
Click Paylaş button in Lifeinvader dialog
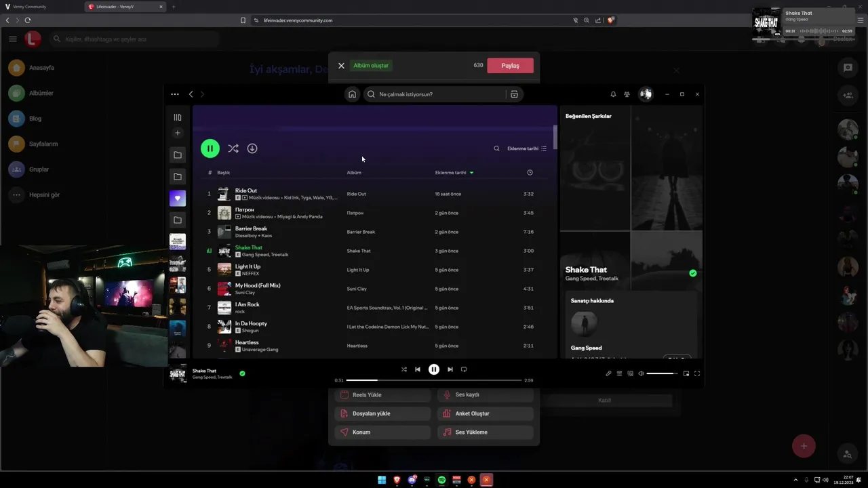point(510,66)
